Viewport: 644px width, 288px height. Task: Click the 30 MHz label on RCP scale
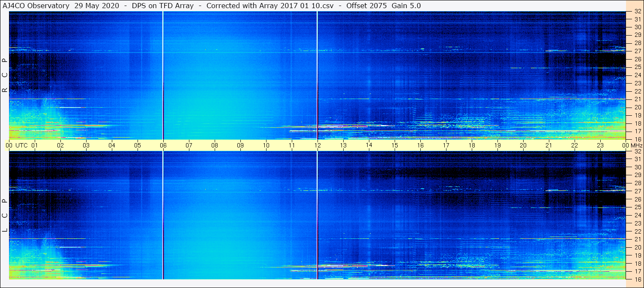638,27
